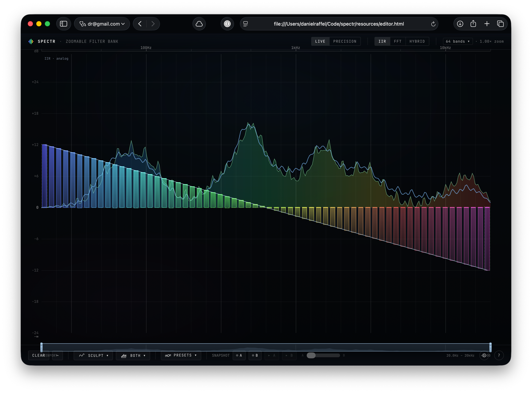Click the CLEAR button
This screenshot has width=532, height=393.
tap(39, 355)
